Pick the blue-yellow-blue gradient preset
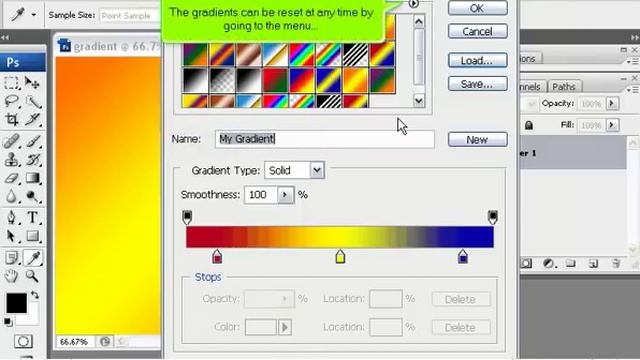This screenshot has height=360, width=640. click(328, 80)
